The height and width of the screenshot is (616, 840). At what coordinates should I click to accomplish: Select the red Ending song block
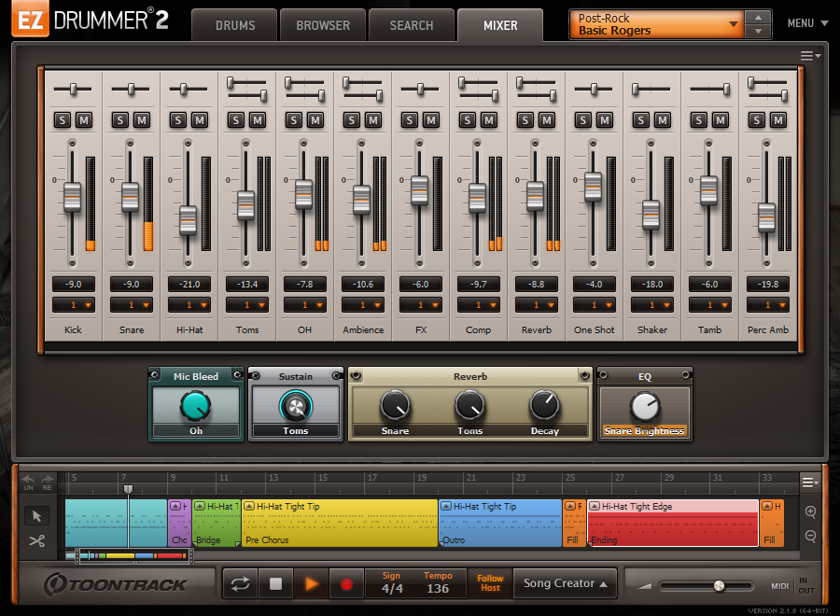(673, 524)
